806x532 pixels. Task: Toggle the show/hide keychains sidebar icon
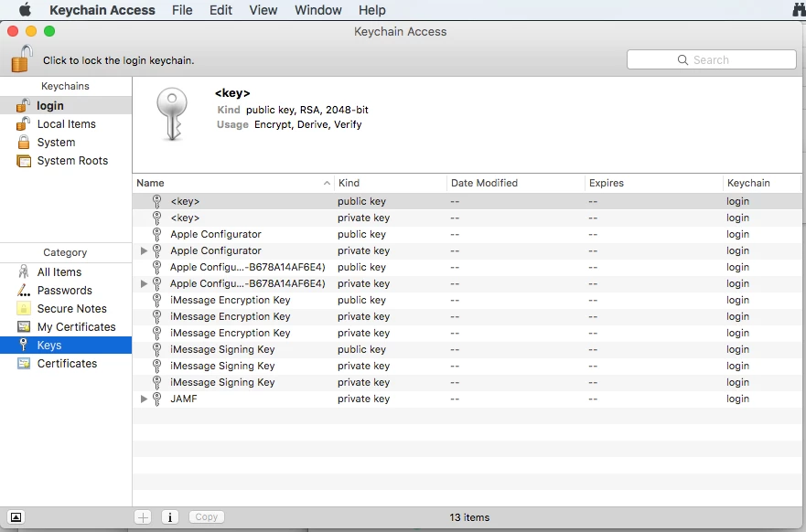(16, 517)
